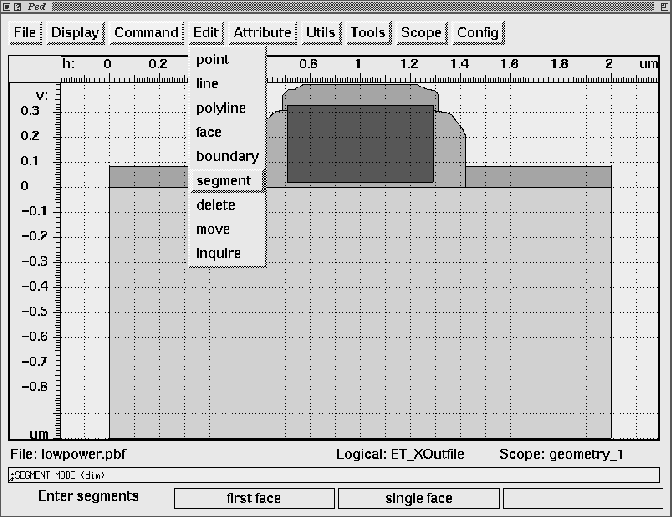
Task: Open the File menu
Action: (25, 33)
